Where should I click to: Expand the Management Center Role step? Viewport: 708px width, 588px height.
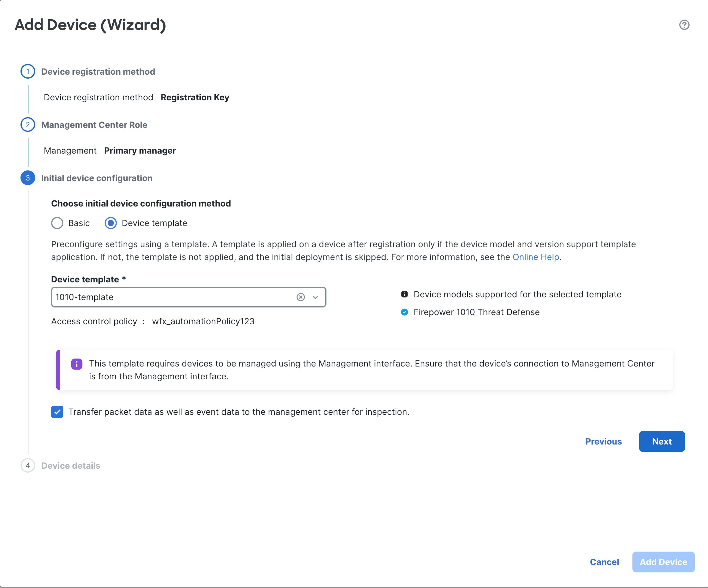94,125
